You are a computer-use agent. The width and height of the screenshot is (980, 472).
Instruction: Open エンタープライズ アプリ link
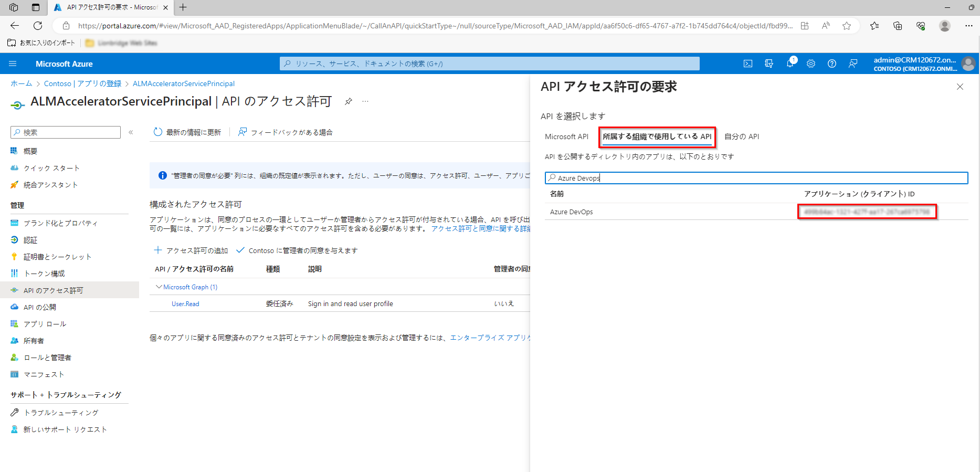click(x=490, y=338)
